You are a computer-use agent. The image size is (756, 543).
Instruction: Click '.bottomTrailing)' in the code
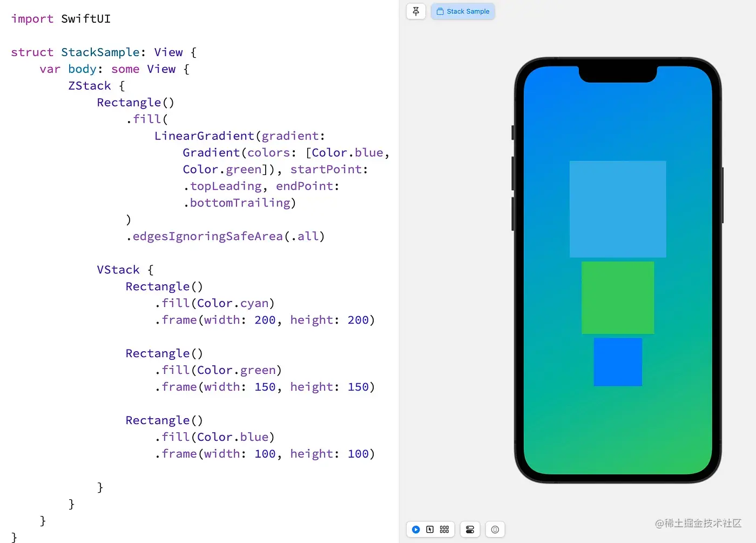tap(240, 203)
